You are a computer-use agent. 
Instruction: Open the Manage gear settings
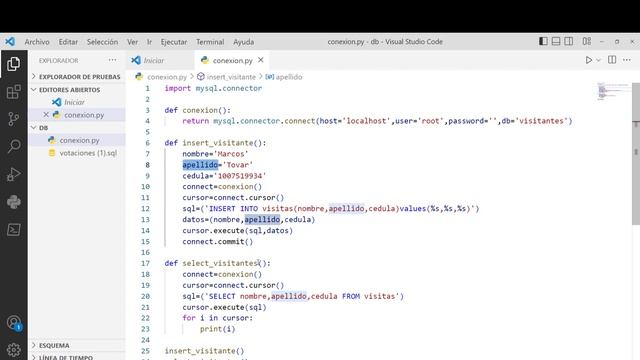pos(13,350)
